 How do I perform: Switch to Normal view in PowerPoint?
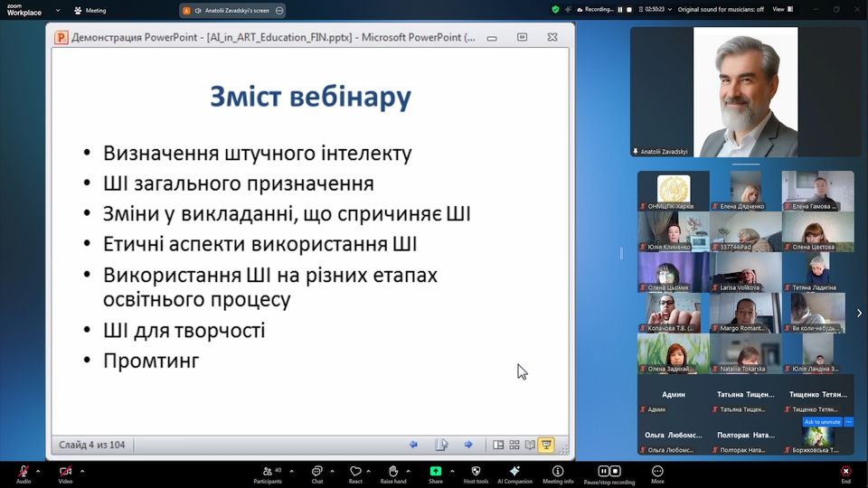[x=498, y=445]
